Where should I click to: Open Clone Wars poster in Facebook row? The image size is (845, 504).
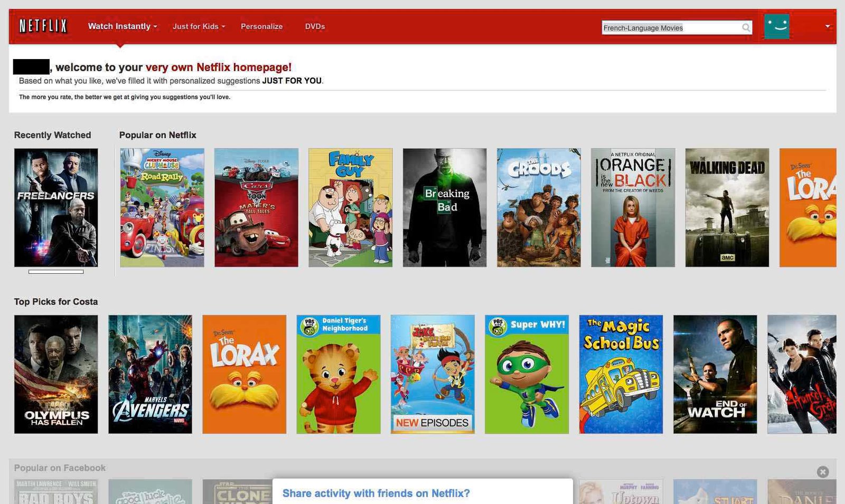click(238, 492)
